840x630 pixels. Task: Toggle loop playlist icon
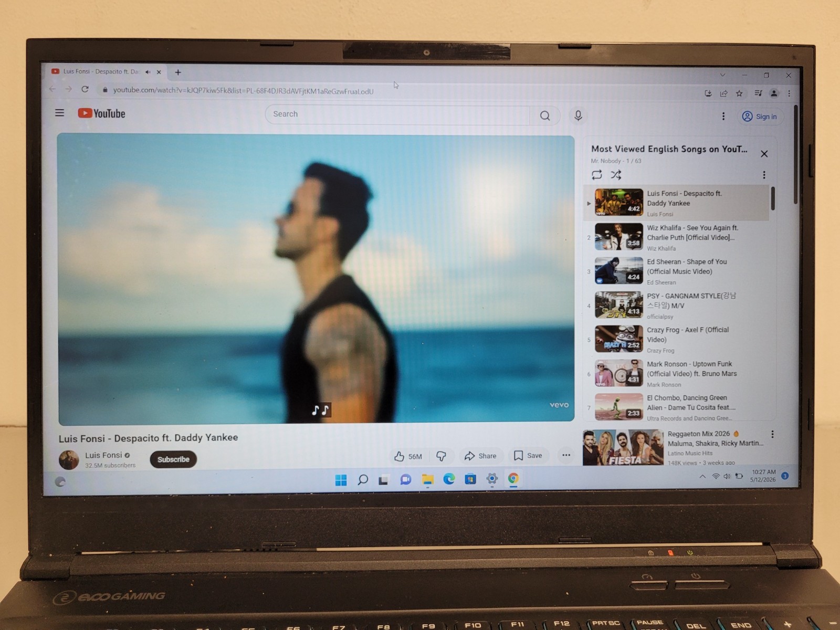click(597, 175)
